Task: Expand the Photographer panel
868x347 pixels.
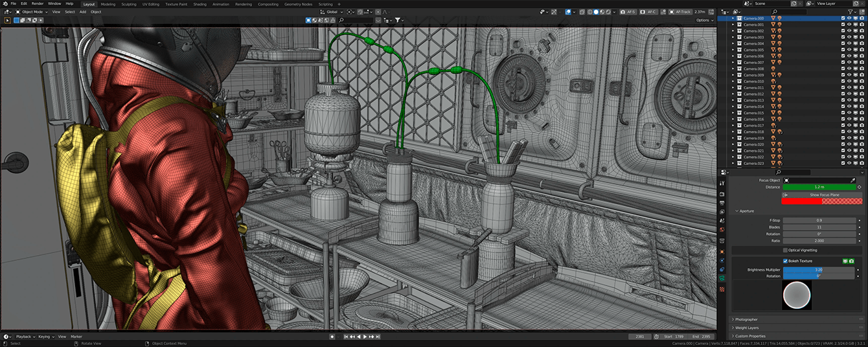Action: click(x=745, y=319)
